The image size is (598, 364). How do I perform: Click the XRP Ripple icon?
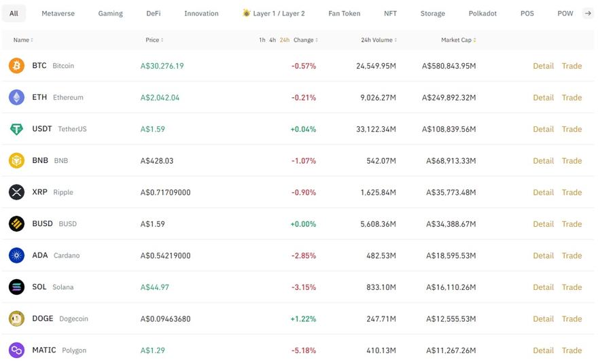click(16, 192)
